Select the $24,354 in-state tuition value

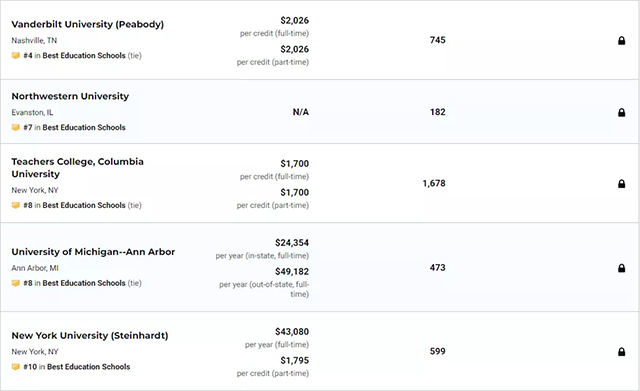[x=292, y=243]
